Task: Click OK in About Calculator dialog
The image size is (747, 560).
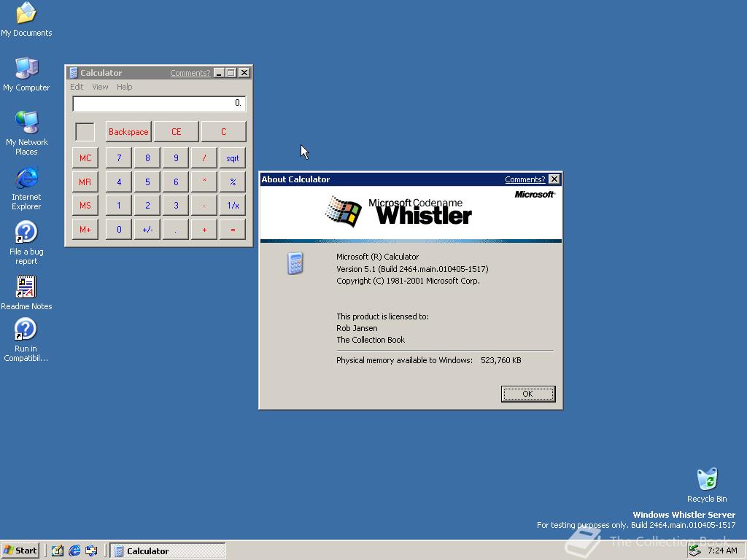Action: pos(528,394)
